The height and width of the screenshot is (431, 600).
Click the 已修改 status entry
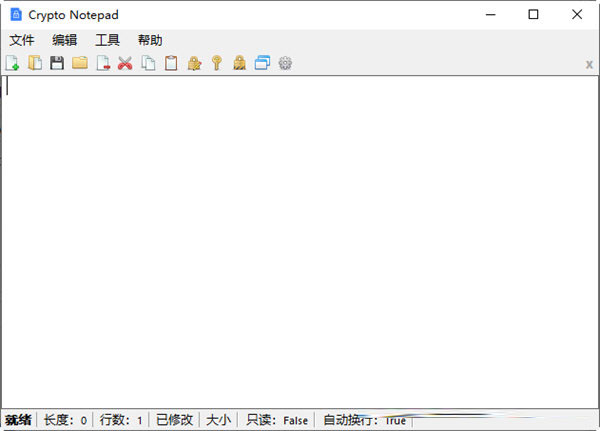pyautogui.click(x=174, y=420)
